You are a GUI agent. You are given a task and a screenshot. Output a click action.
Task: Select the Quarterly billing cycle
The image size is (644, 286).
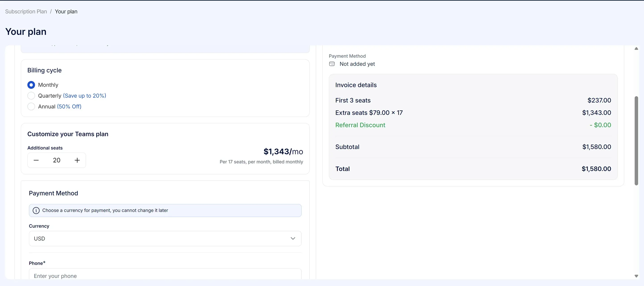point(31,96)
